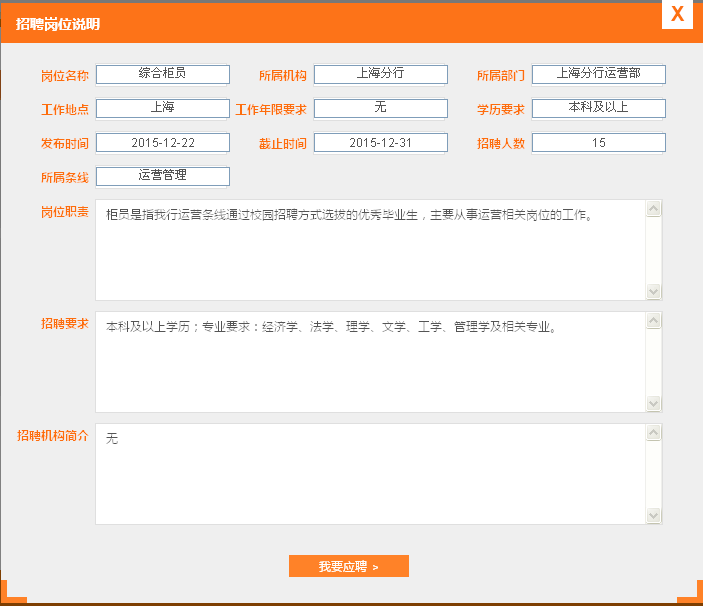Close the job description dialog
Image resolution: width=703 pixels, height=606 pixels.
click(x=677, y=14)
